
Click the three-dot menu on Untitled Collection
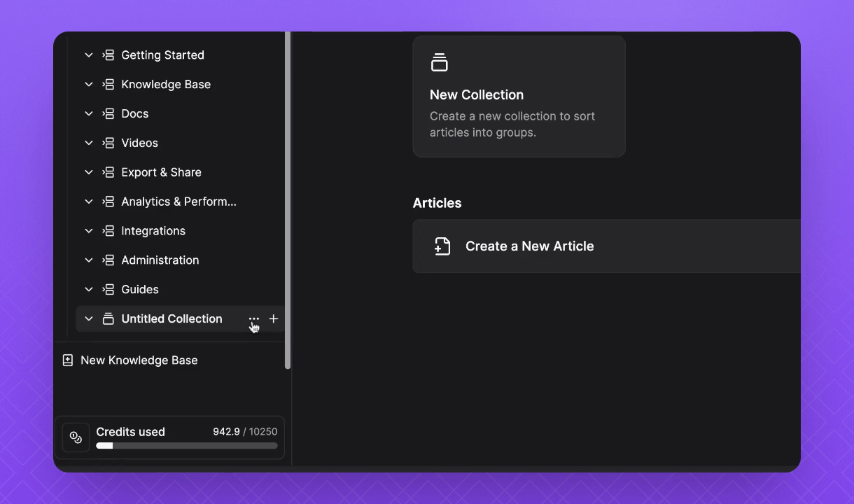click(253, 319)
